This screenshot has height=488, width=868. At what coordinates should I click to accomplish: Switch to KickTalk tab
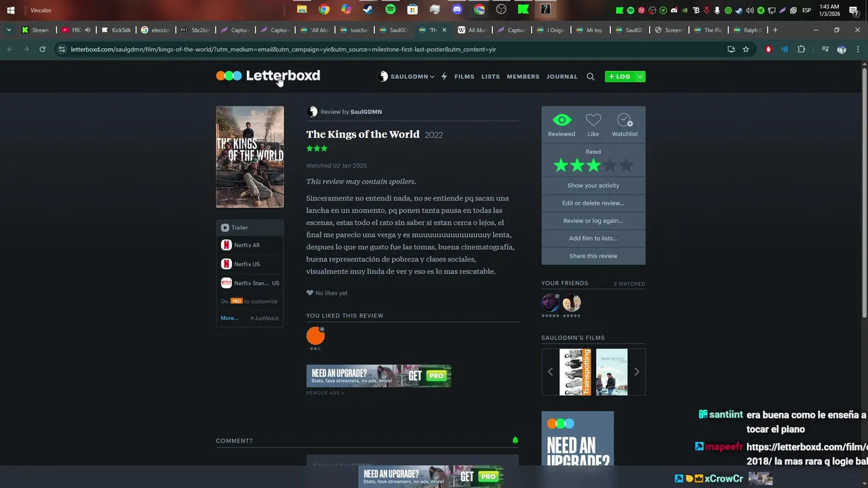pyautogui.click(x=117, y=30)
